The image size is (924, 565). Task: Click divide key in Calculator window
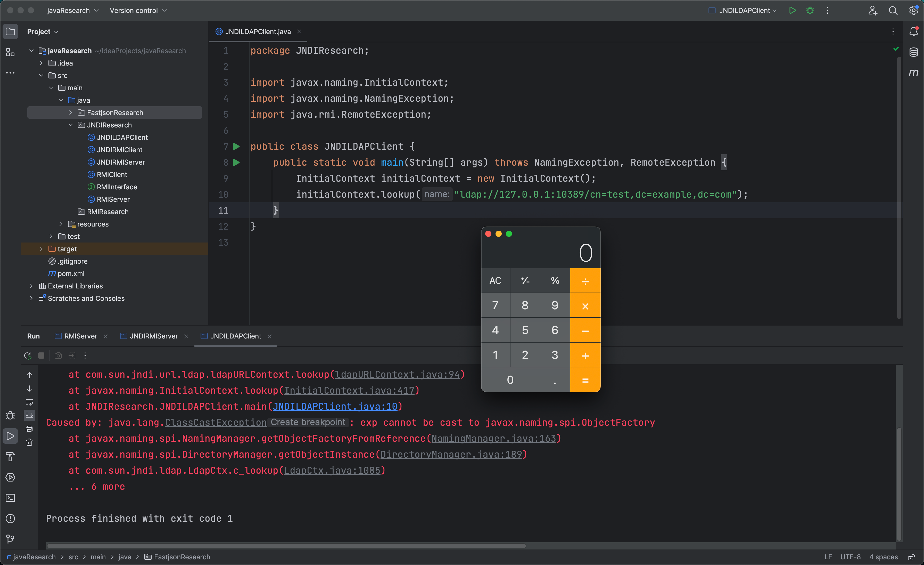click(x=585, y=281)
